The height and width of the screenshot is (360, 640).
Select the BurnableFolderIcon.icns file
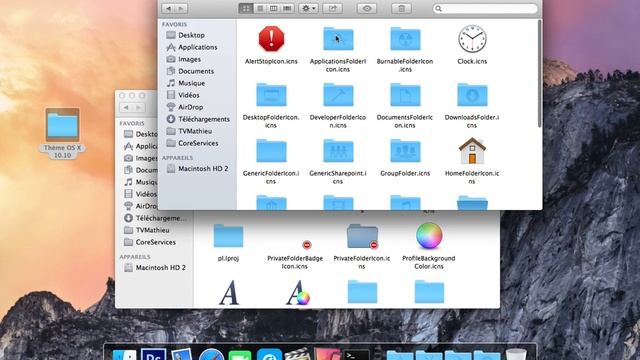click(x=405, y=39)
